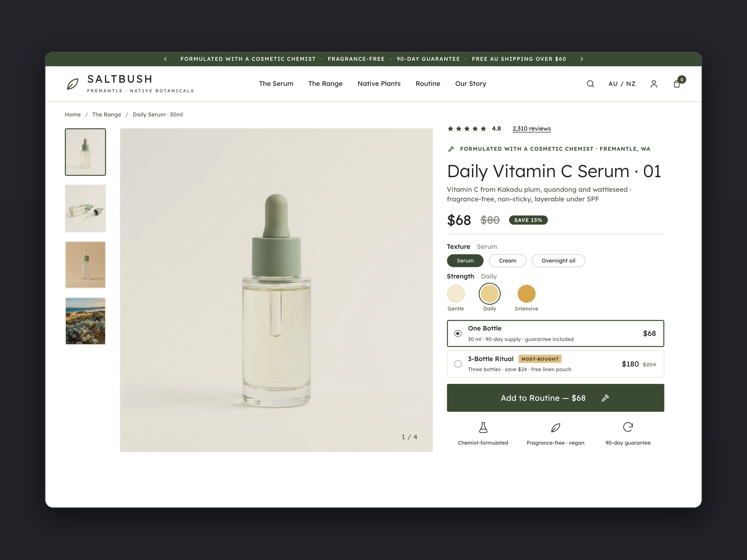Go to Home breadcrumb link
The width and height of the screenshot is (747, 560).
73,114
